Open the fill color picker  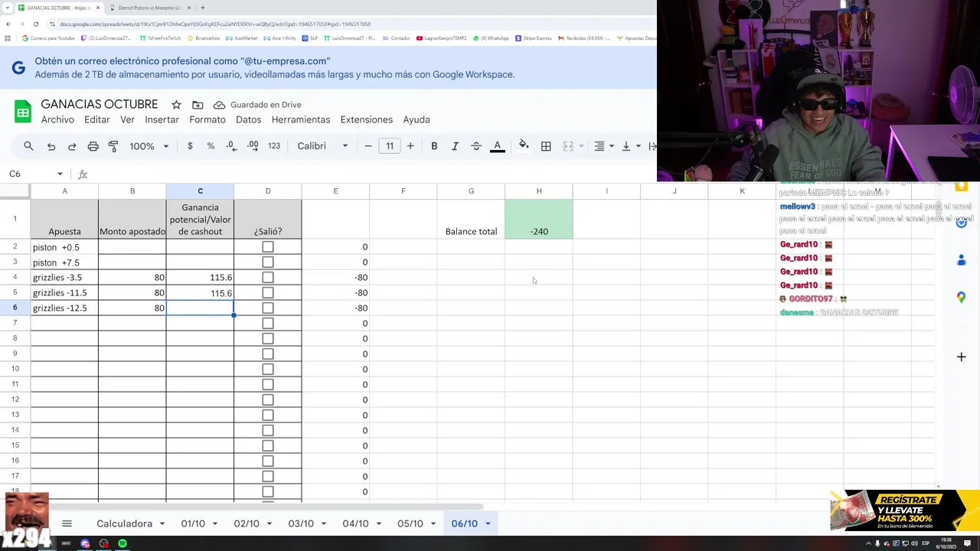(x=524, y=145)
